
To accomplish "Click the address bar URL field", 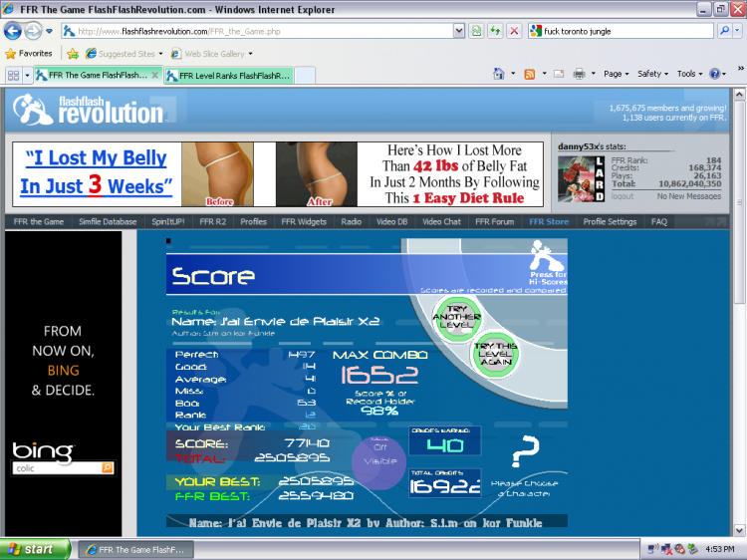I will click(x=257, y=32).
